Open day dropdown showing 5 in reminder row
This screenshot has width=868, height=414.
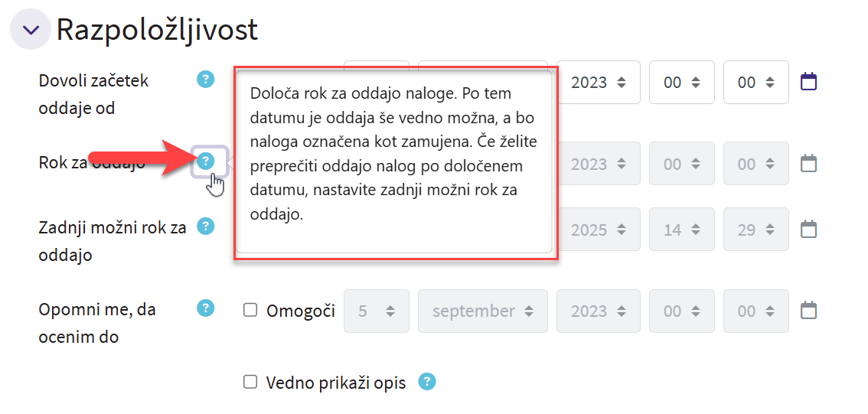point(376,311)
